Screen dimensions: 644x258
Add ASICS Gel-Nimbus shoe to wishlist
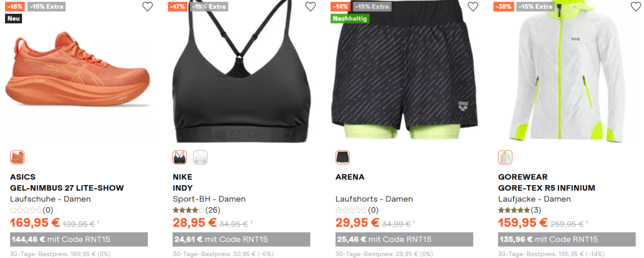point(147,6)
